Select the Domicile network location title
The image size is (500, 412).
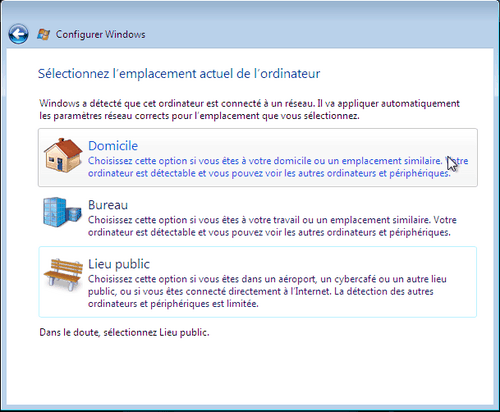(x=113, y=146)
